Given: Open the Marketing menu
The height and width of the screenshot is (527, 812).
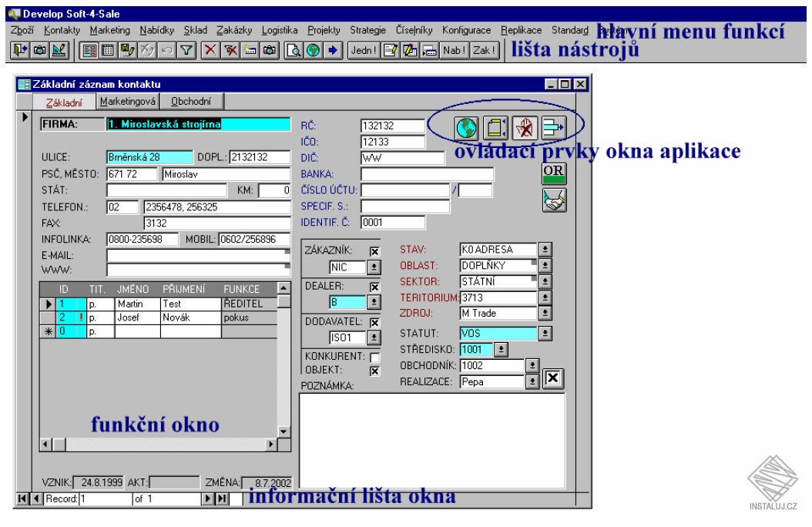Looking at the screenshot, I should tap(110, 30).
